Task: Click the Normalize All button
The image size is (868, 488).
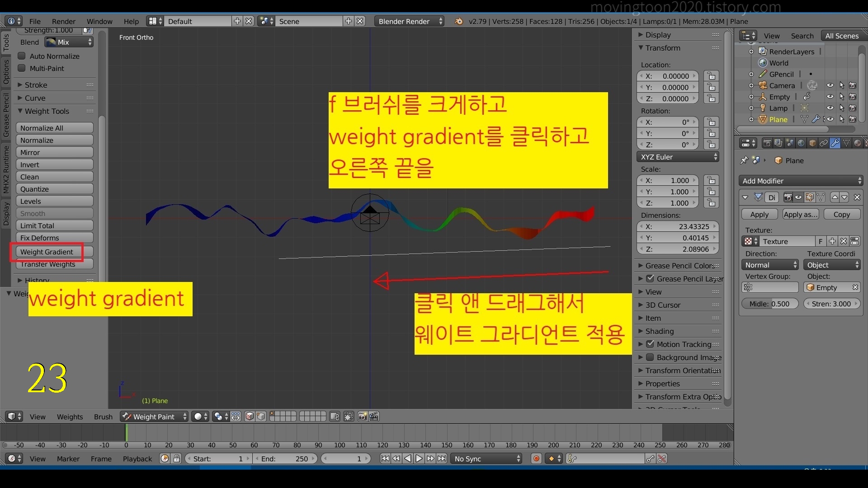Action: [54, 128]
